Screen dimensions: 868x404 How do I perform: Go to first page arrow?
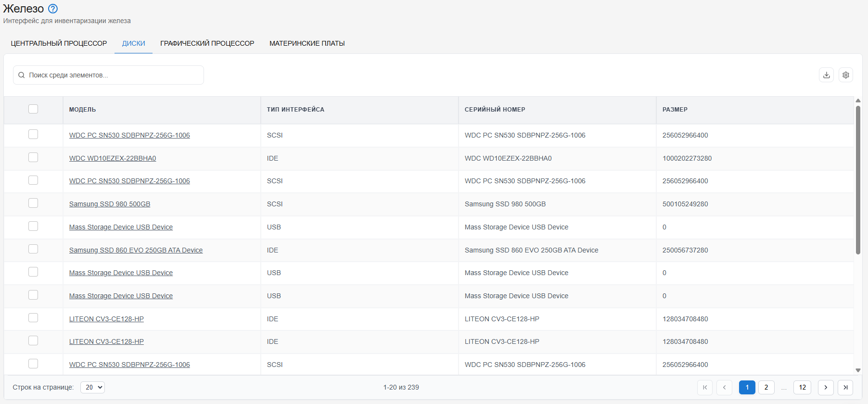click(705, 387)
